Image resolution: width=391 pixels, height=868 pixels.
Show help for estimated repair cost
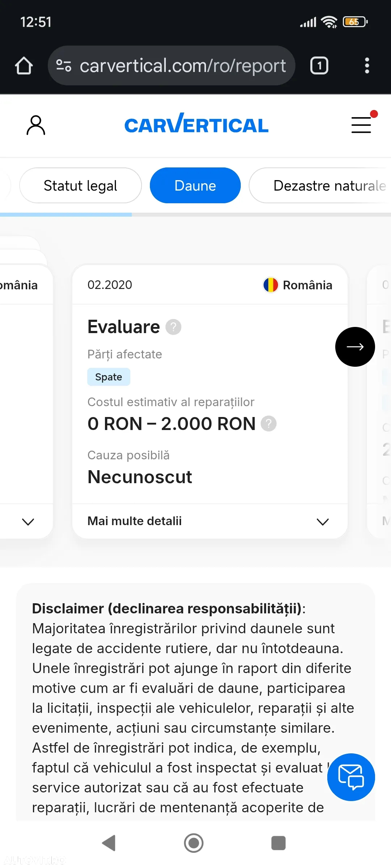[x=269, y=424]
